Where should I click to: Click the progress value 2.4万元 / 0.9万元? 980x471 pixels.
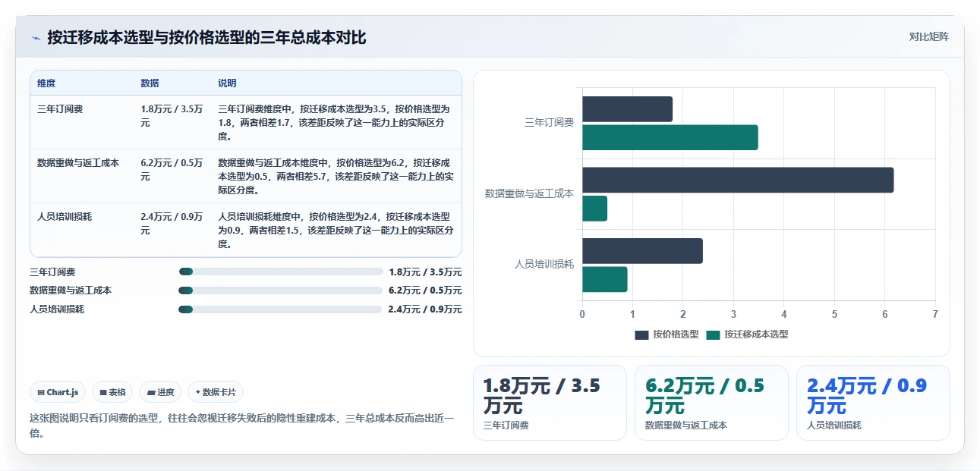click(425, 309)
